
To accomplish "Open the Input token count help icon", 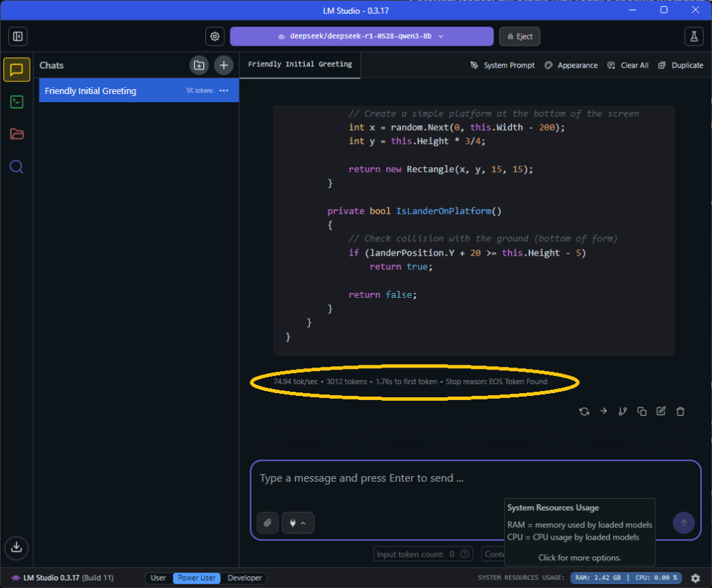I will (465, 554).
